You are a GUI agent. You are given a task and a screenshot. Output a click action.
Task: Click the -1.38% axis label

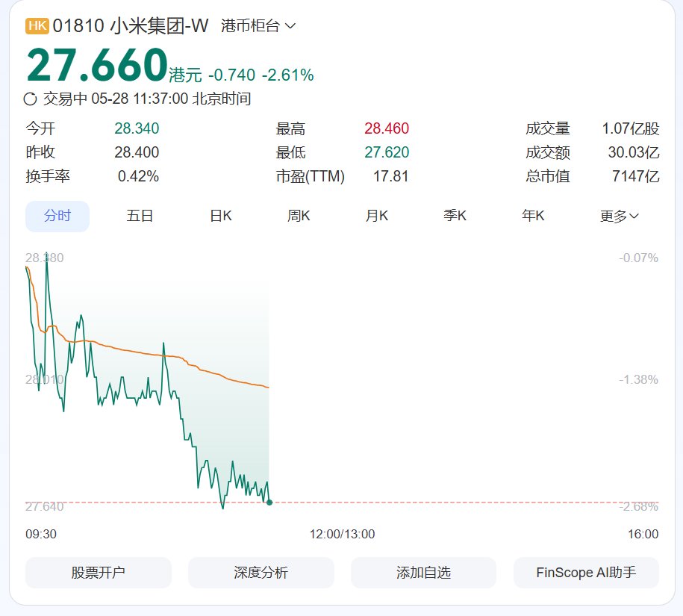[638, 380]
